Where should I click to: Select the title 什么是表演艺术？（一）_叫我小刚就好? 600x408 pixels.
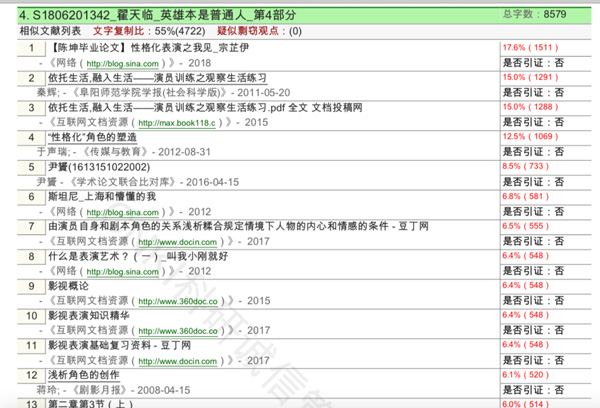point(138,256)
